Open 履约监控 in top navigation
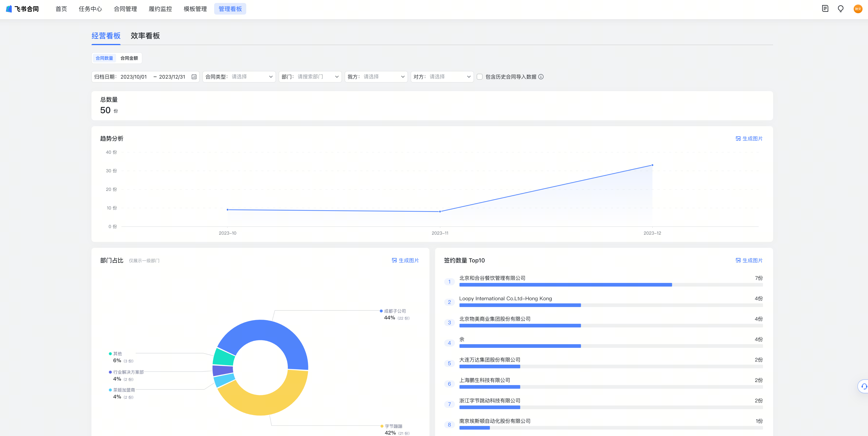The height and width of the screenshot is (436, 868). (x=160, y=9)
